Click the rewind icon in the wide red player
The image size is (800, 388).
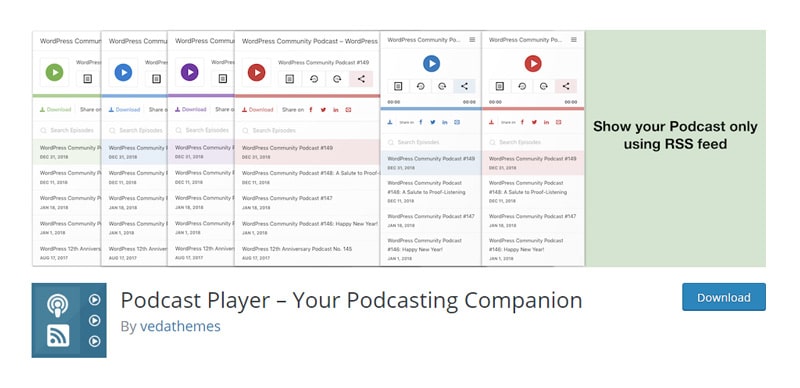click(x=314, y=79)
